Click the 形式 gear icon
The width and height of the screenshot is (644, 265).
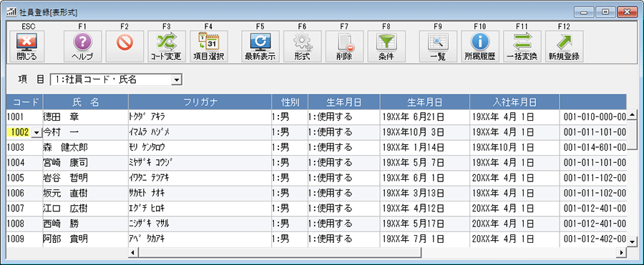click(302, 46)
